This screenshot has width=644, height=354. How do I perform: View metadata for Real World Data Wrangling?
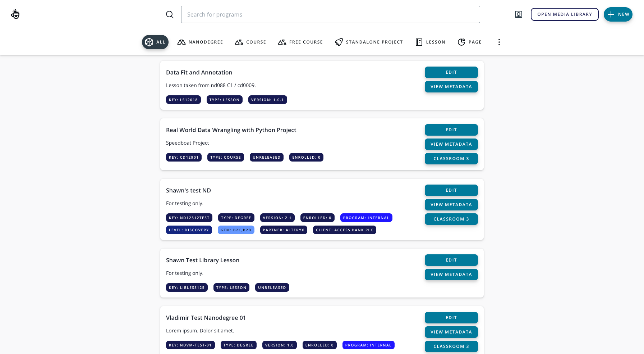[x=451, y=144]
